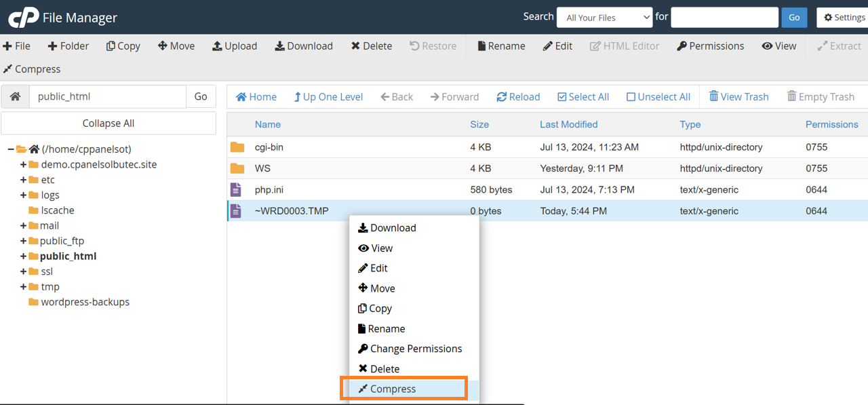Click Reload to refresh file list

tap(518, 97)
